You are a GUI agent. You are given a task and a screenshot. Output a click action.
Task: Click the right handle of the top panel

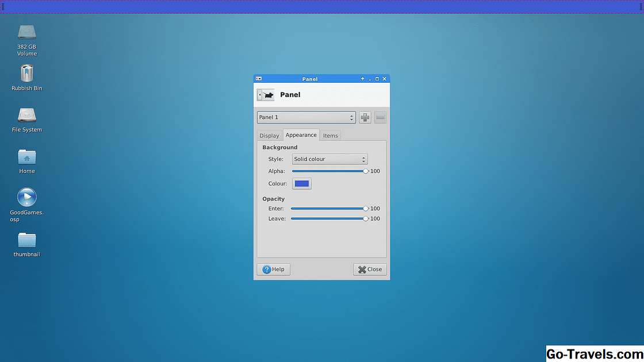point(641,6)
